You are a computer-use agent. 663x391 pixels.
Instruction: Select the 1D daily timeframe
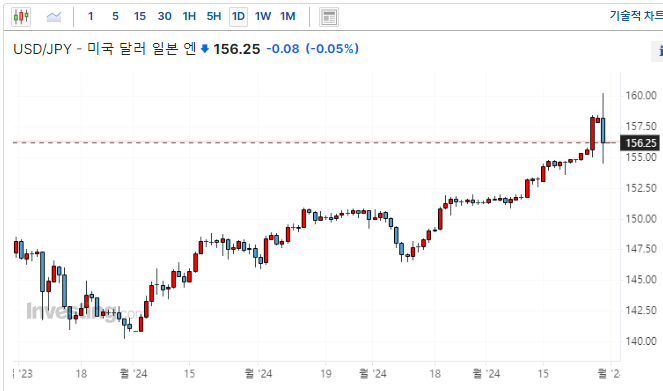click(x=238, y=16)
